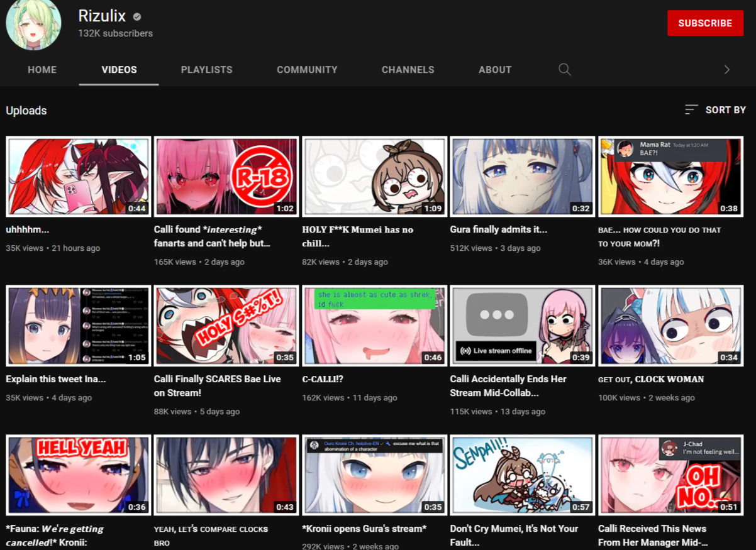Click '115K views • 13 days ago' text

[498, 412]
